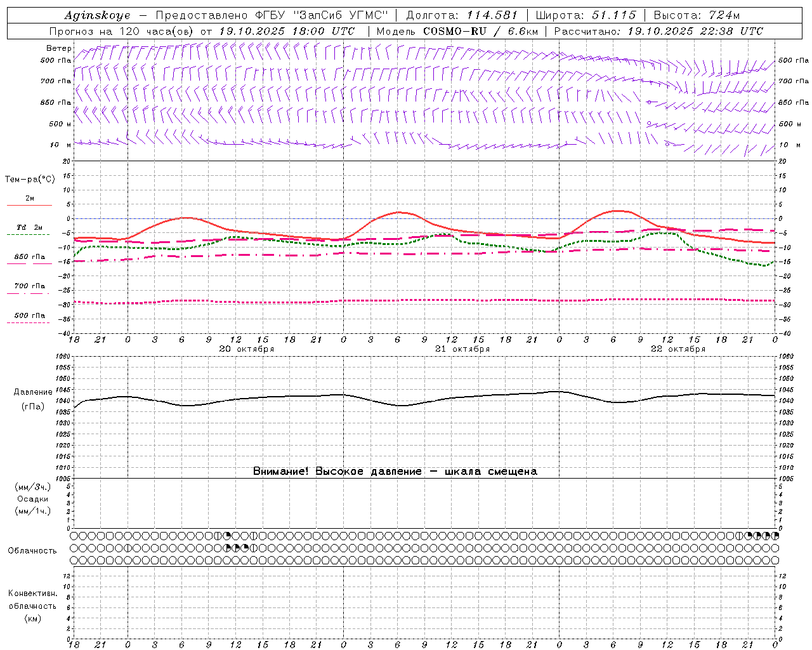Select the Долгота: 114.581 longitude value
812x650 pixels.
click(462, 15)
